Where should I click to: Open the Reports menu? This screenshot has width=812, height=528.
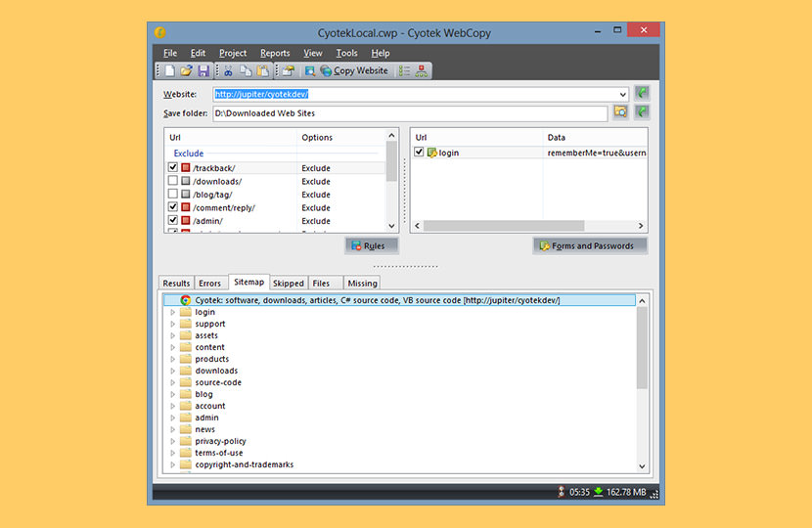[x=275, y=53]
